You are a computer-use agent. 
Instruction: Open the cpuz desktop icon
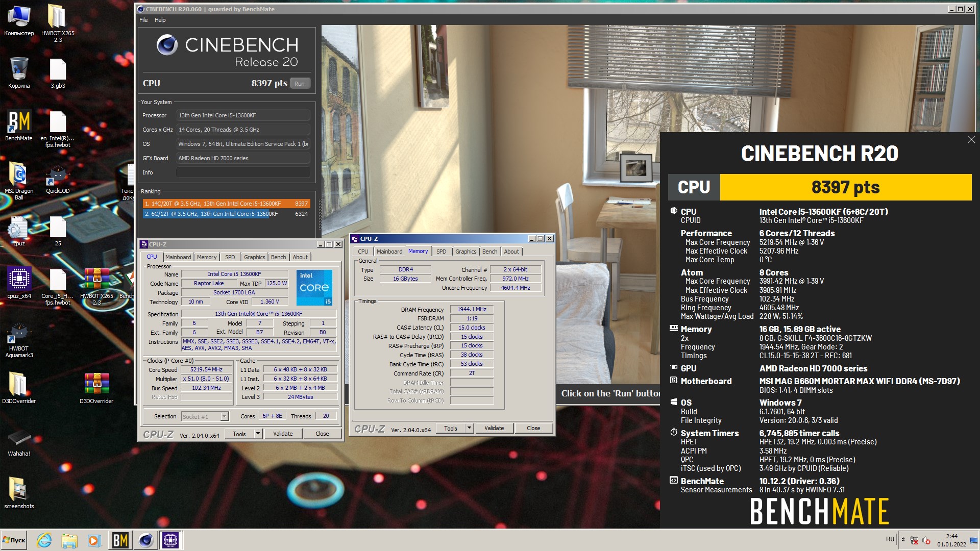pyautogui.click(x=19, y=231)
